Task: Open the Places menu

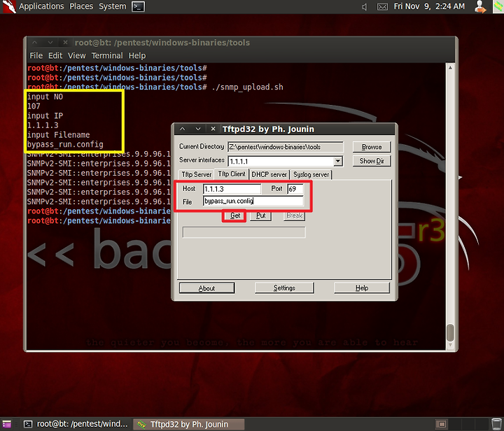Action: [81, 6]
